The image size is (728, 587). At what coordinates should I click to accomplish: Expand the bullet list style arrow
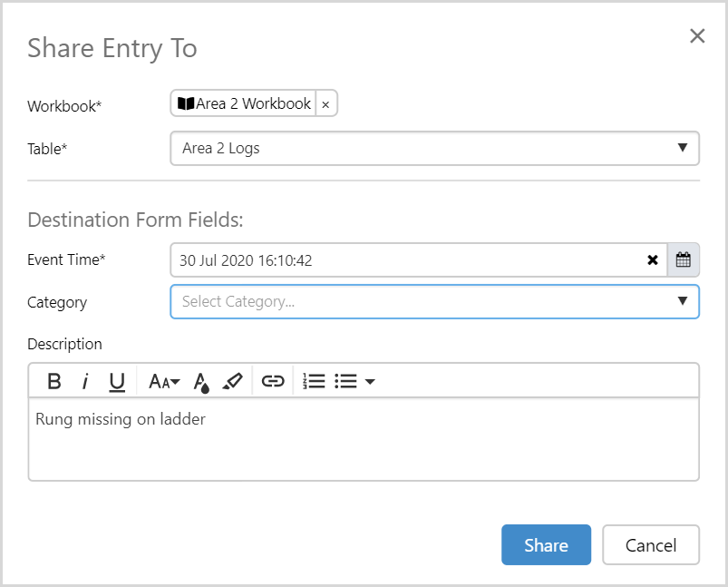[x=370, y=382]
